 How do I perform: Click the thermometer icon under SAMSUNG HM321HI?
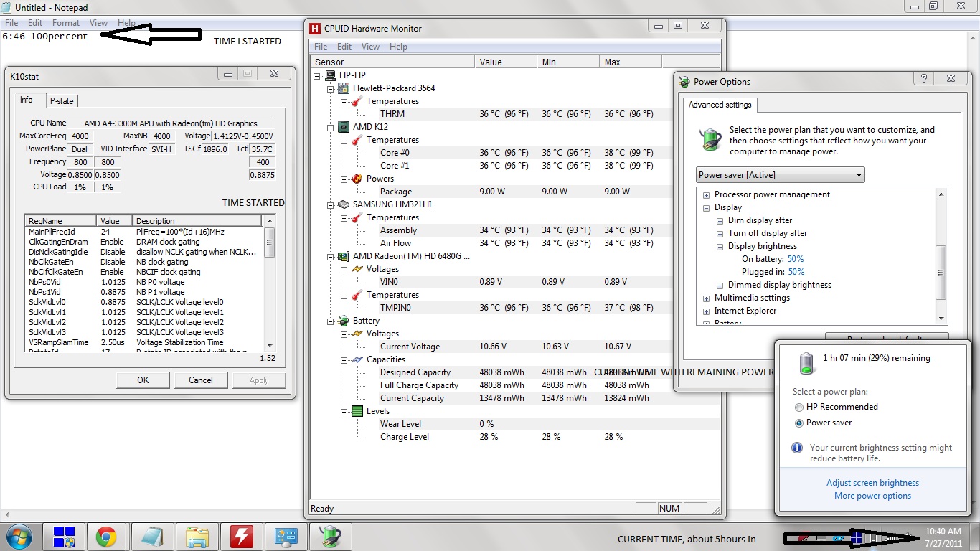(x=357, y=217)
